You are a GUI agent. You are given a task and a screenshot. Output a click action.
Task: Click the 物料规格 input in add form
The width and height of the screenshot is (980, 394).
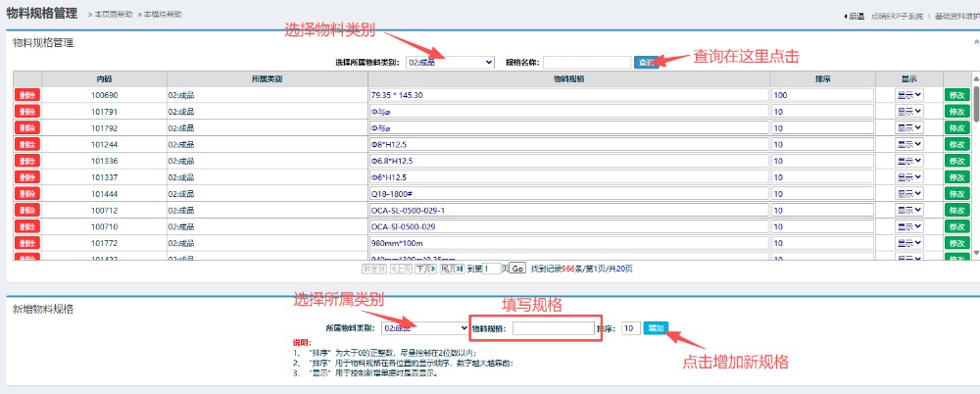click(553, 328)
